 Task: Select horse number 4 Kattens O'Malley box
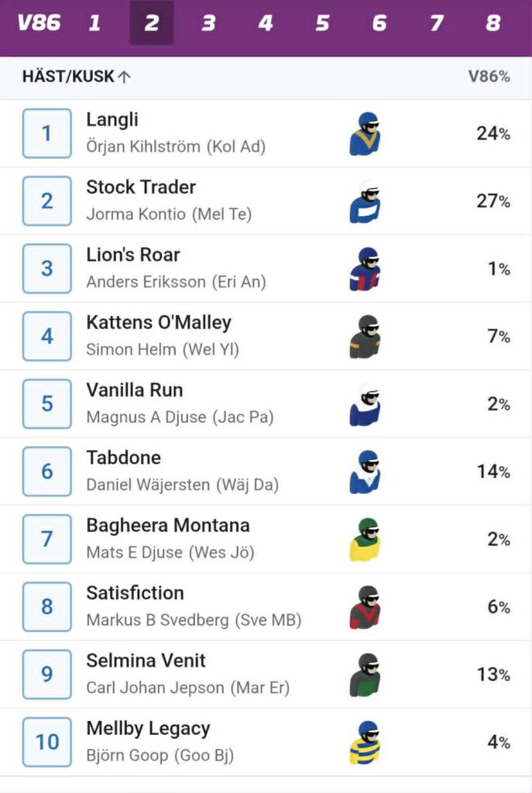pyautogui.click(x=46, y=336)
